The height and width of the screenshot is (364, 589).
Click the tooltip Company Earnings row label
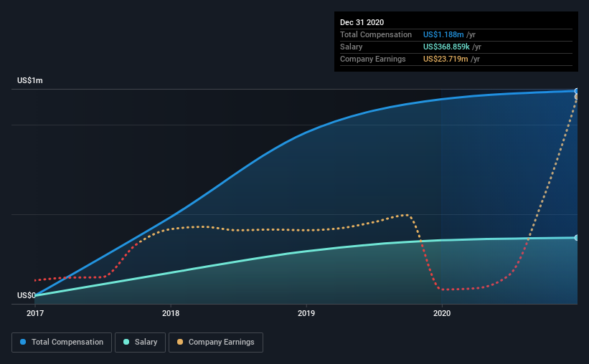pos(372,59)
